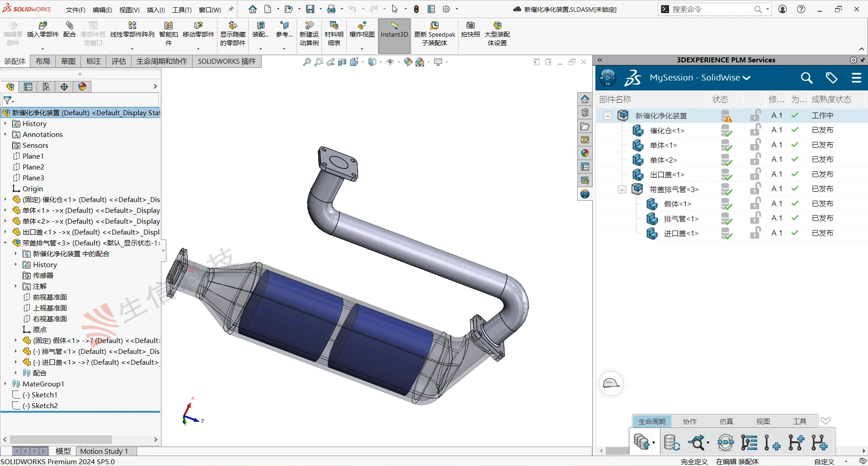Open MySession hamburger menu
Image resolution: width=868 pixels, height=466 pixels.
pyautogui.click(x=856, y=78)
